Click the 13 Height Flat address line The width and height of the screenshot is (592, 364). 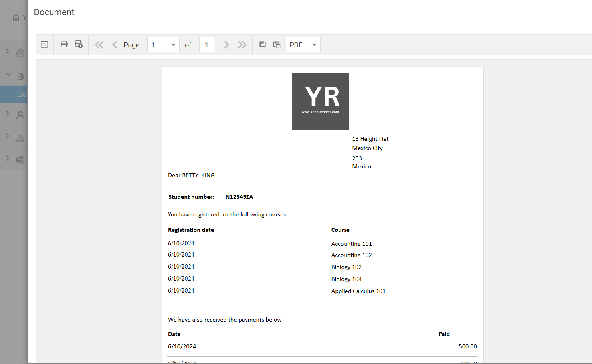[370, 139]
